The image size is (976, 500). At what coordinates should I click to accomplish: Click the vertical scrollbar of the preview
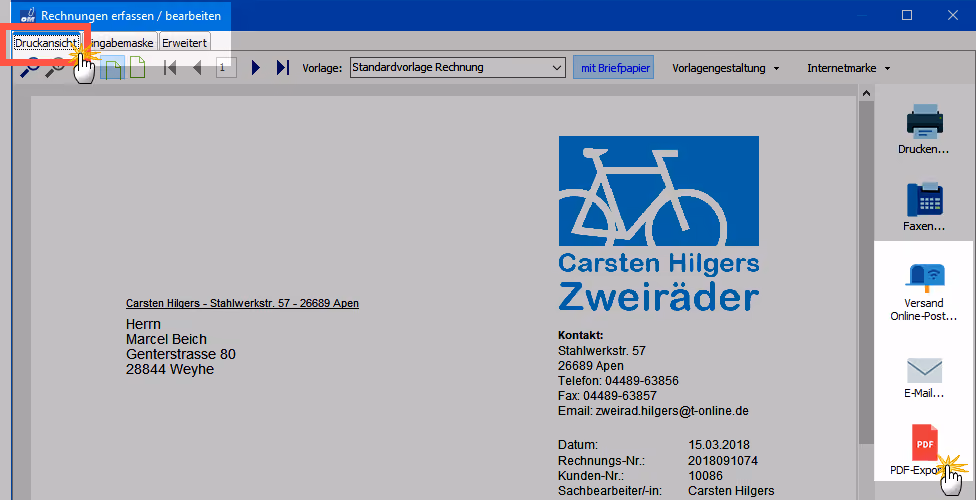tap(865, 274)
